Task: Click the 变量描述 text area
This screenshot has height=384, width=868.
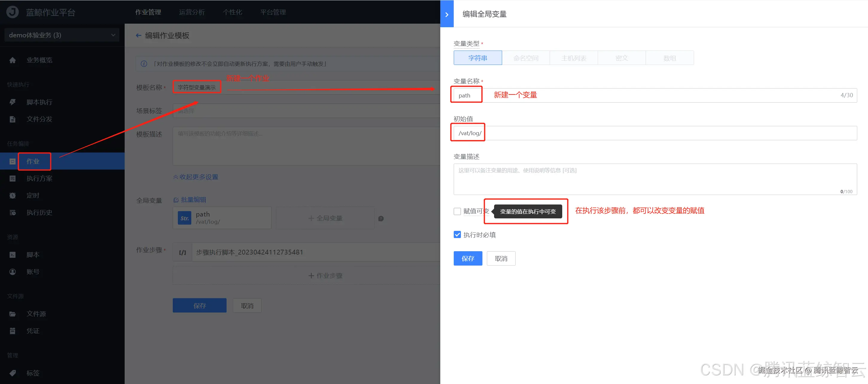Action: tap(655, 179)
